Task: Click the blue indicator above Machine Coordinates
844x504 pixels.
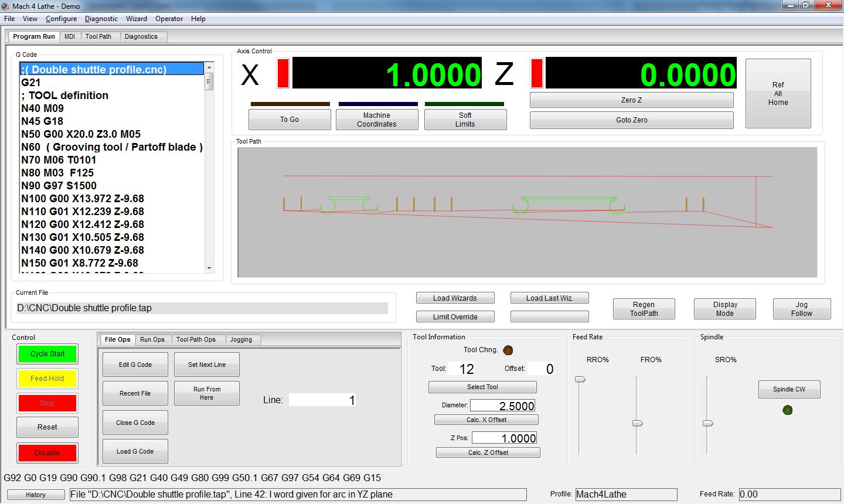Action: 378,104
